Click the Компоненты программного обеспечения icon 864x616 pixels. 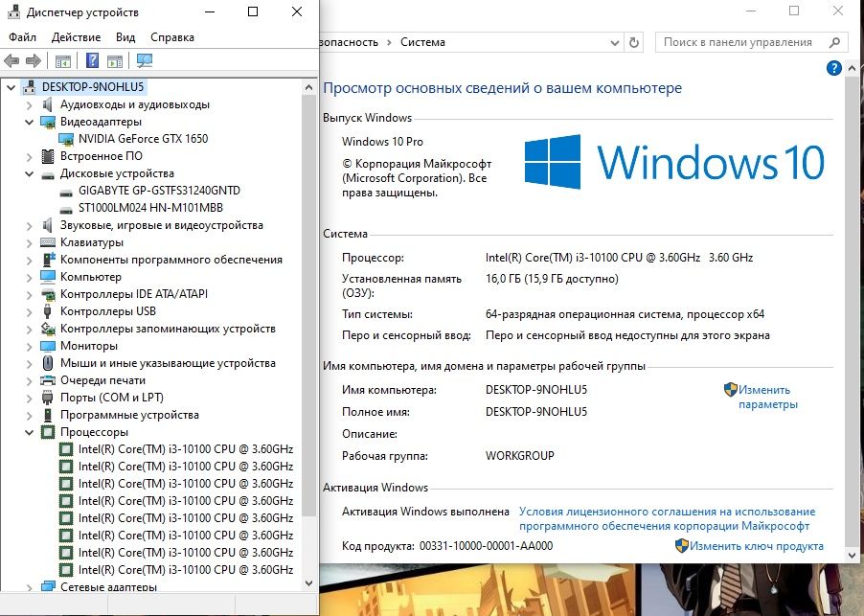pos(49,260)
